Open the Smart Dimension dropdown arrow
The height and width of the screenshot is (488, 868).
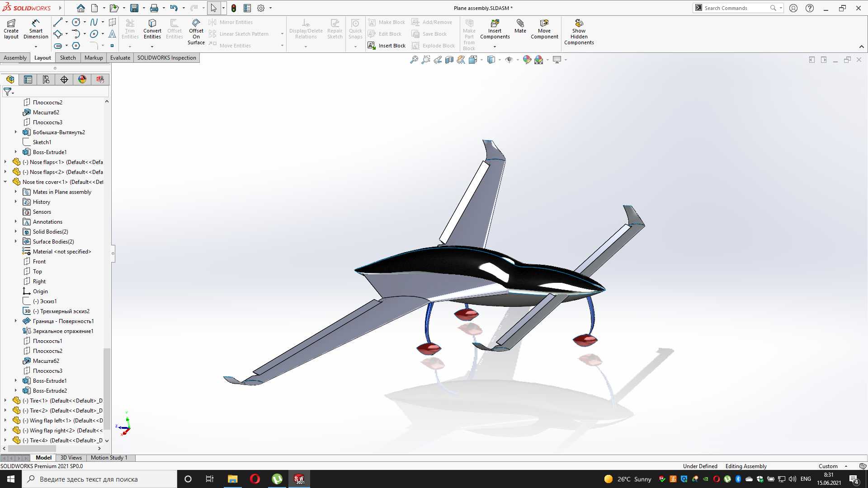(36, 47)
